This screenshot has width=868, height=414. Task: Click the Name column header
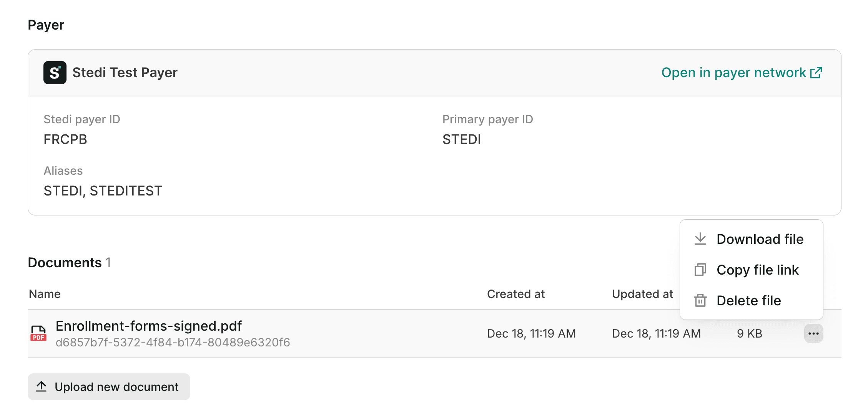click(45, 294)
